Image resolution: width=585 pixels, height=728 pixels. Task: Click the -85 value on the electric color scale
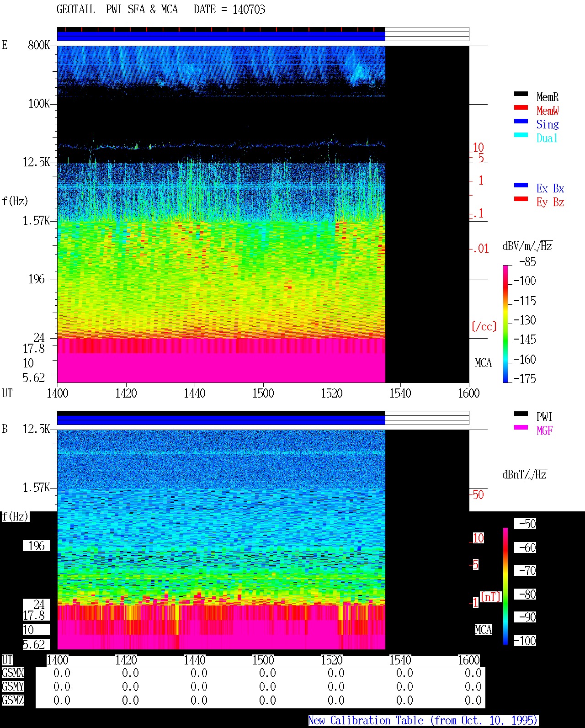click(527, 262)
